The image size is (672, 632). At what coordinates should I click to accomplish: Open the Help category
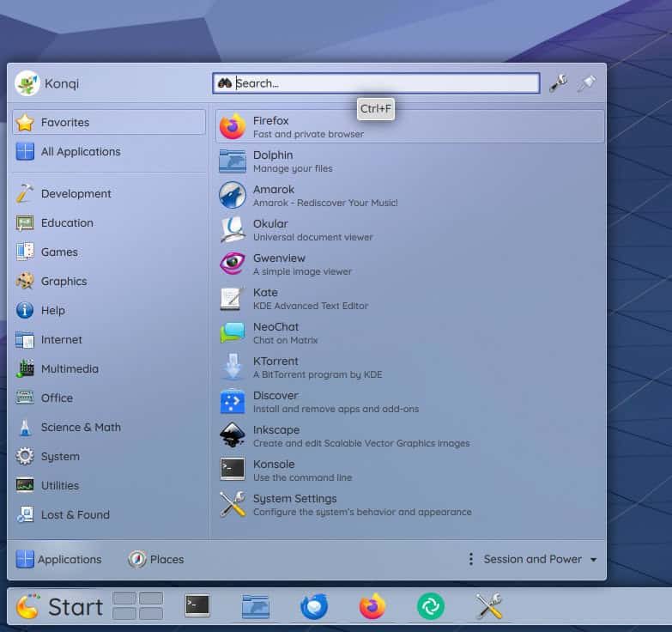(109, 310)
